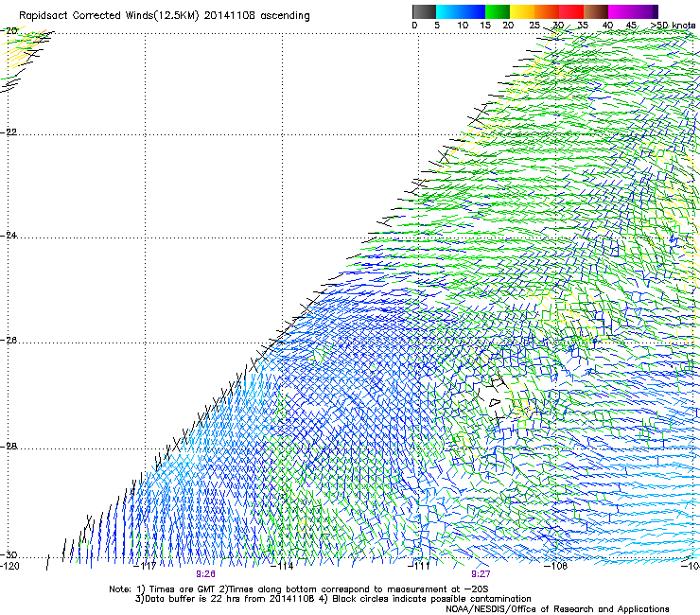Click the '-28' latitude axis label
Viewport: 700px width, 615px height.
(x=9, y=447)
